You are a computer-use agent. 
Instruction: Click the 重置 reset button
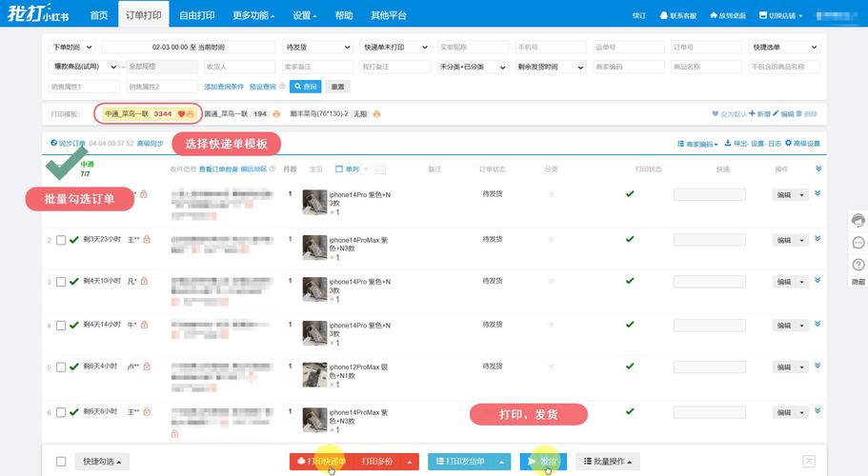click(x=337, y=87)
